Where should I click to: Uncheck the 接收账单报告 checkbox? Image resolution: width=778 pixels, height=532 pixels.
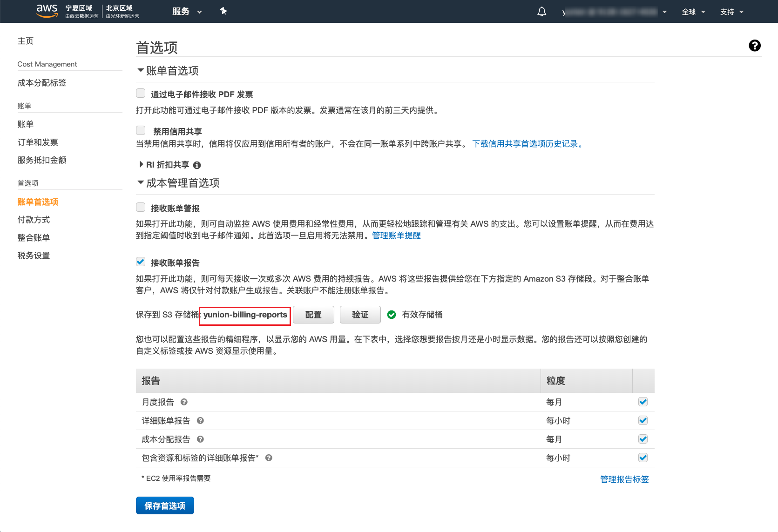tap(141, 262)
